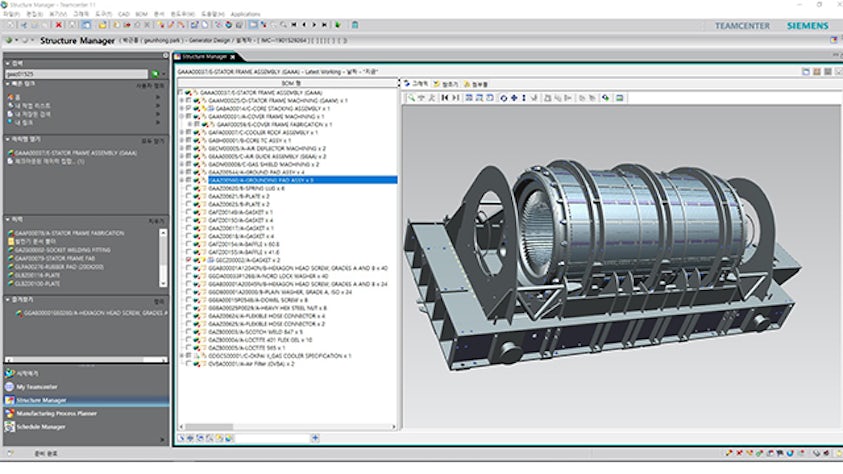Click the first icon on the BOM bottom toolbar
This screenshot has height=474, width=843.
[181, 438]
